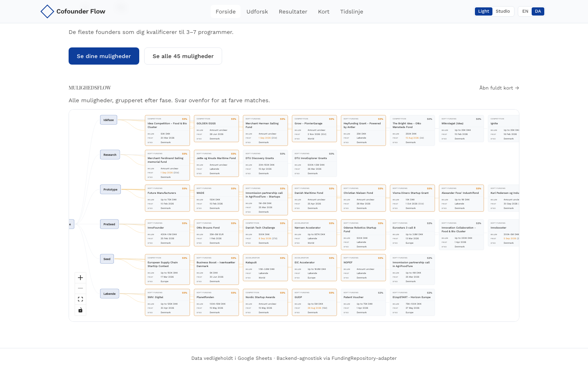
Task: Open the MADE card
Action: (216, 198)
